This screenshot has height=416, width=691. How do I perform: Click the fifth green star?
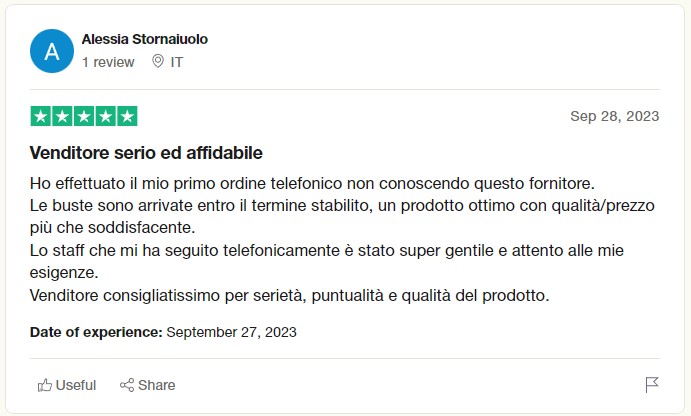point(127,116)
